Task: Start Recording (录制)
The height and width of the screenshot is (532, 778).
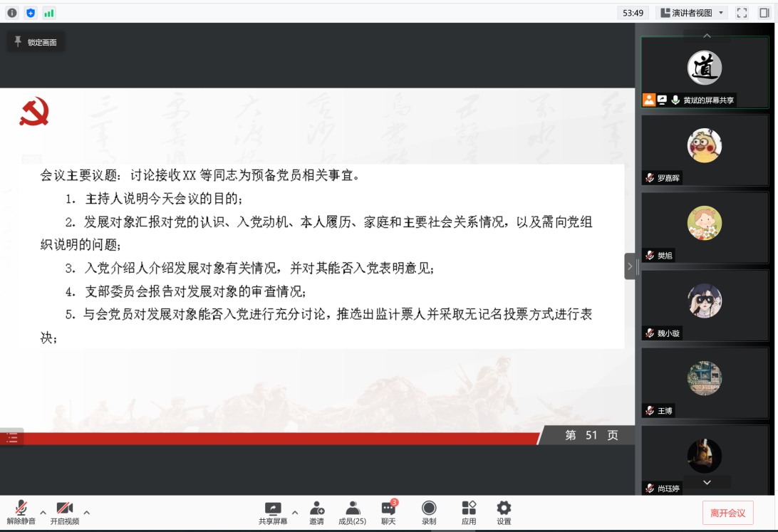Action: click(429, 513)
